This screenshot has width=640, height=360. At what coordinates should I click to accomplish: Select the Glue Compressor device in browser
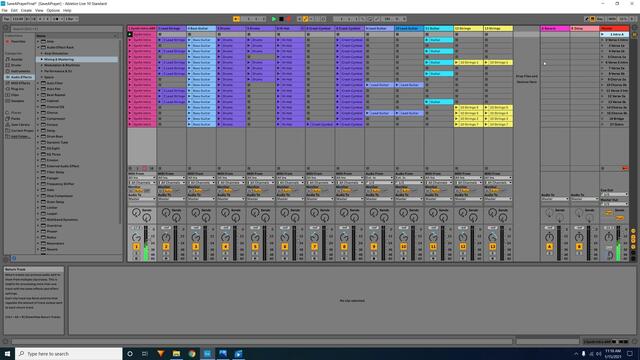click(60, 196)
